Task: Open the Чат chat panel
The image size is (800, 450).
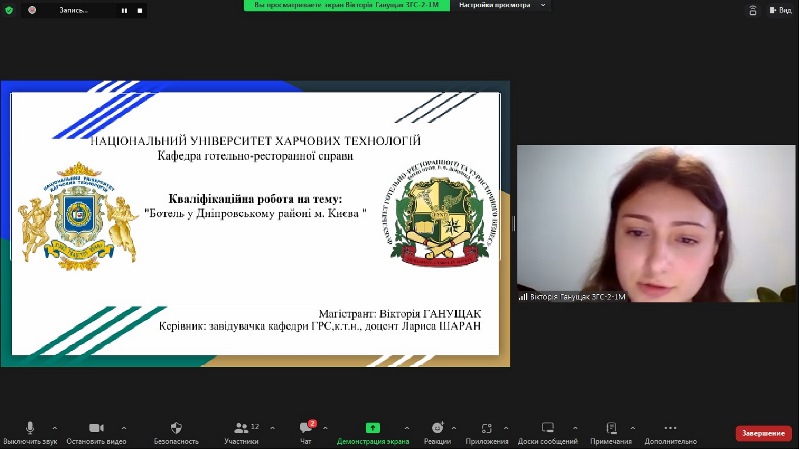Action: point(306,433)
